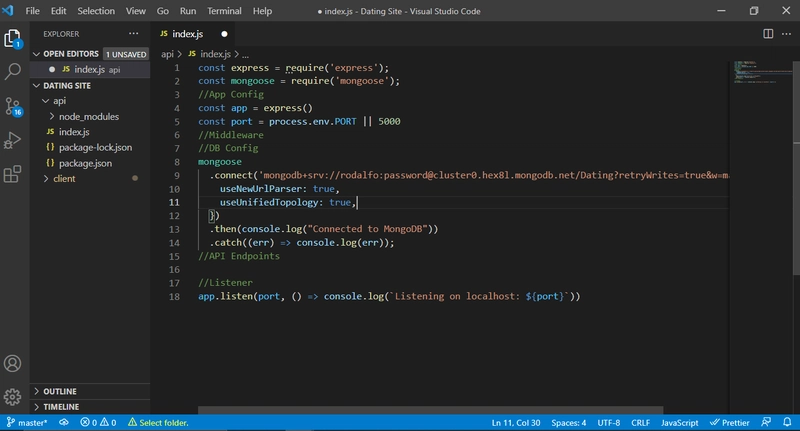800x431 pixels.
Task: Open the Selection menu
Action: coord(96,11)
